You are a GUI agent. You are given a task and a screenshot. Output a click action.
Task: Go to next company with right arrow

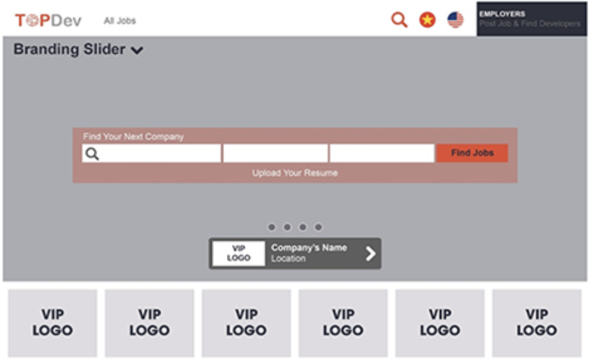(370, 254)
